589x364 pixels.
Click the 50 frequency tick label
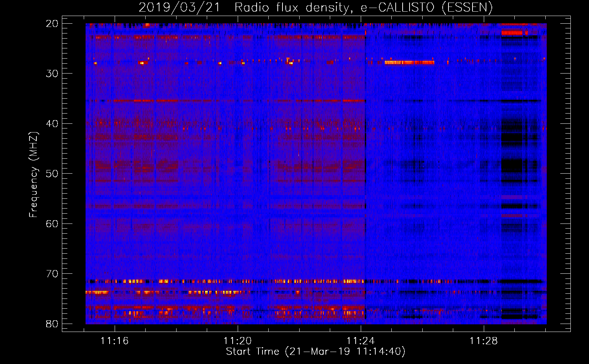(52, 174)
